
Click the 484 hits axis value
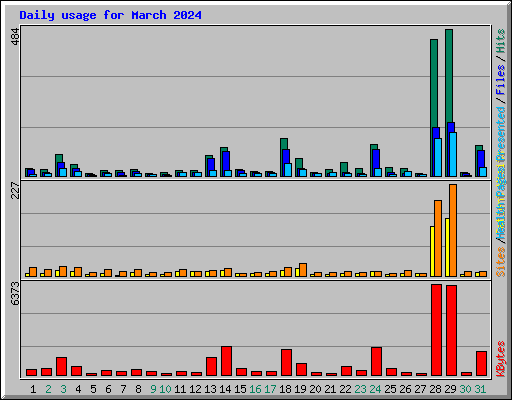pyautogui.click(x=16, y=37)
